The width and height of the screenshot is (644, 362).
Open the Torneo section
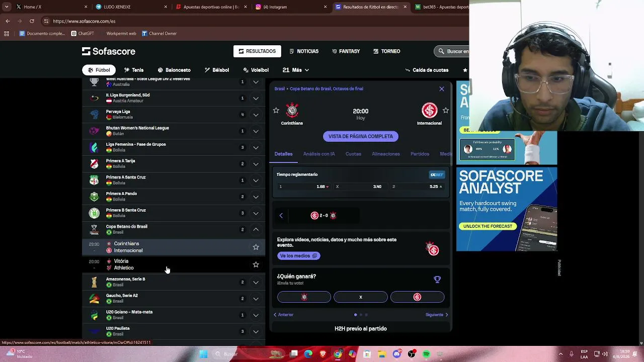386,51
